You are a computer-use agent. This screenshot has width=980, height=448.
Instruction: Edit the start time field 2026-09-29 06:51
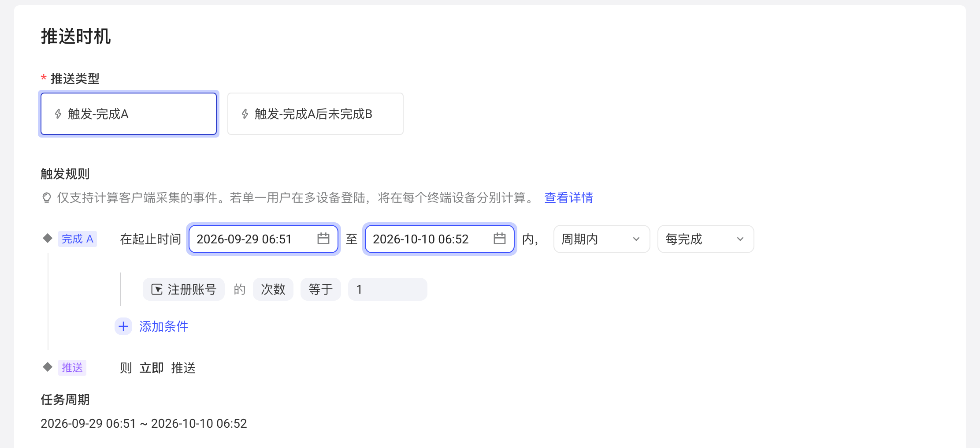(264, 239)
